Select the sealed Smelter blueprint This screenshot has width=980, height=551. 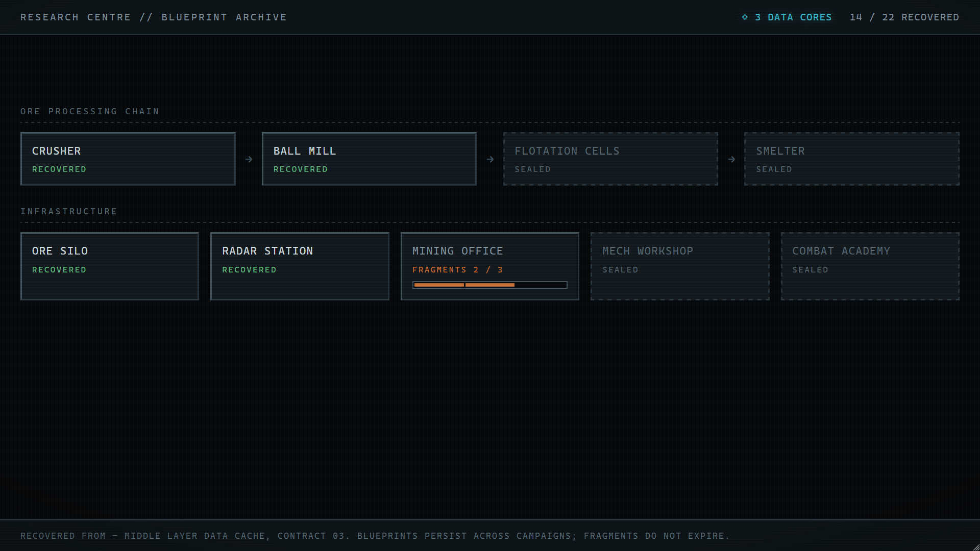point(852,159)
